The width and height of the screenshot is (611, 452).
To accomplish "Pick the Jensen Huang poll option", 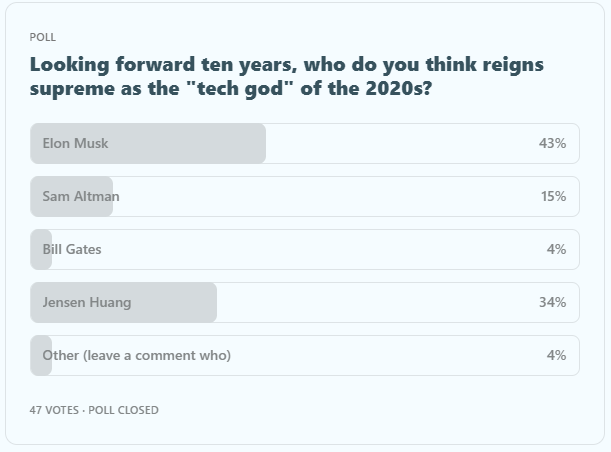I will (87, 302).
